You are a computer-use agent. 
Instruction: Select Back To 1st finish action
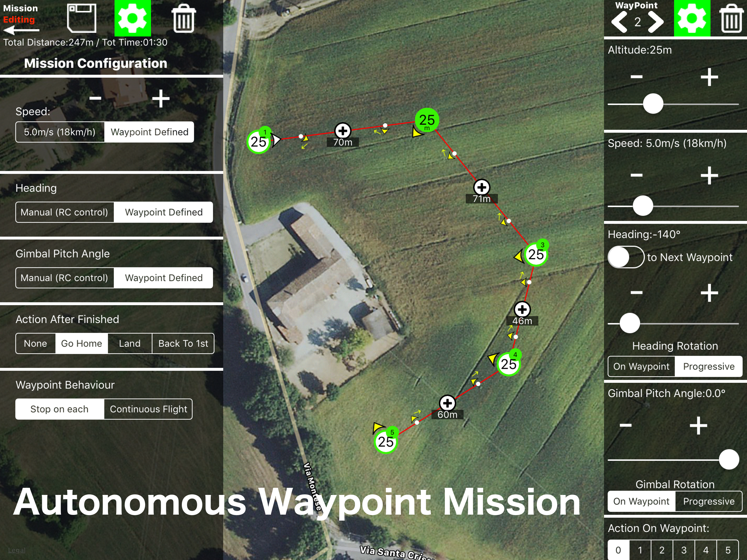click(183, 343)
